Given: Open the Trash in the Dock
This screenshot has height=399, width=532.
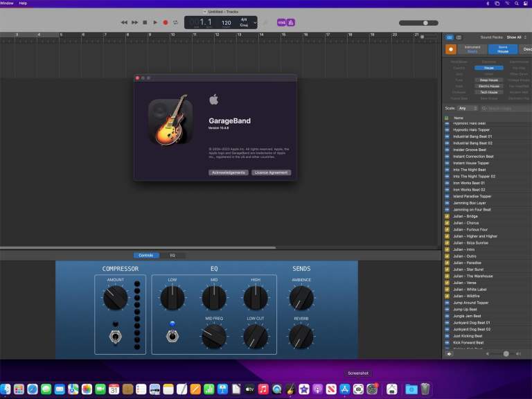Looking at the screenshot, I should [425, 389].
